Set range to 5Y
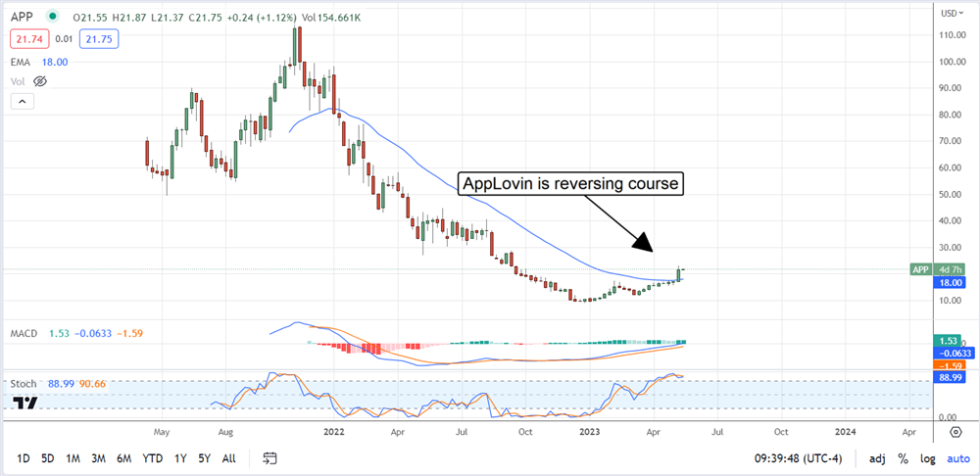The image size is (980, 476). click(205, 458)
